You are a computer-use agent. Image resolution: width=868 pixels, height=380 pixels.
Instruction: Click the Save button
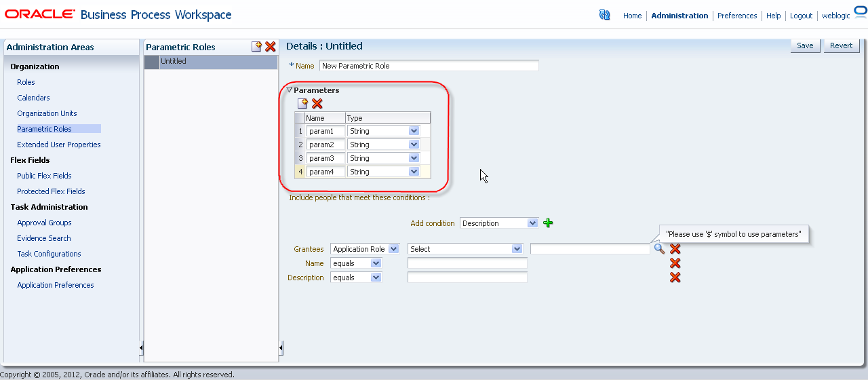click(x=805, y=45)
